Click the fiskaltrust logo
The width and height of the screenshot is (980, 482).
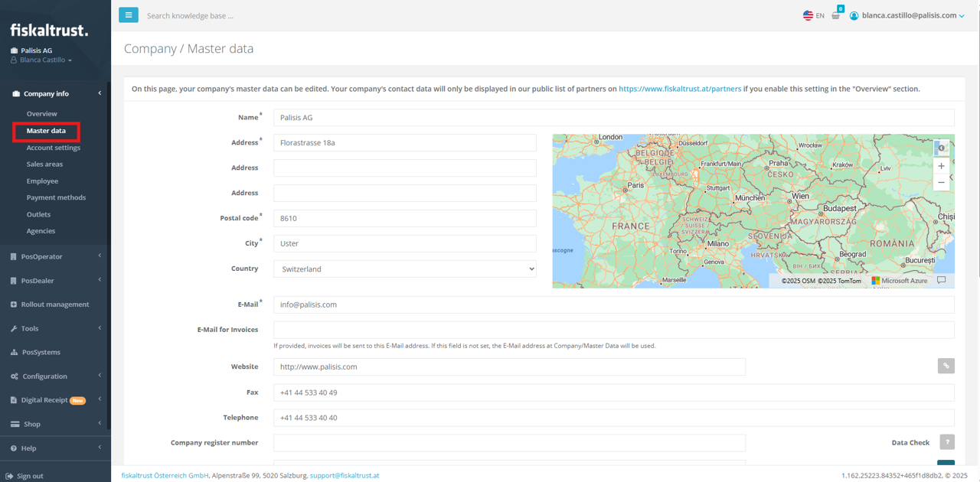(49, 30)
